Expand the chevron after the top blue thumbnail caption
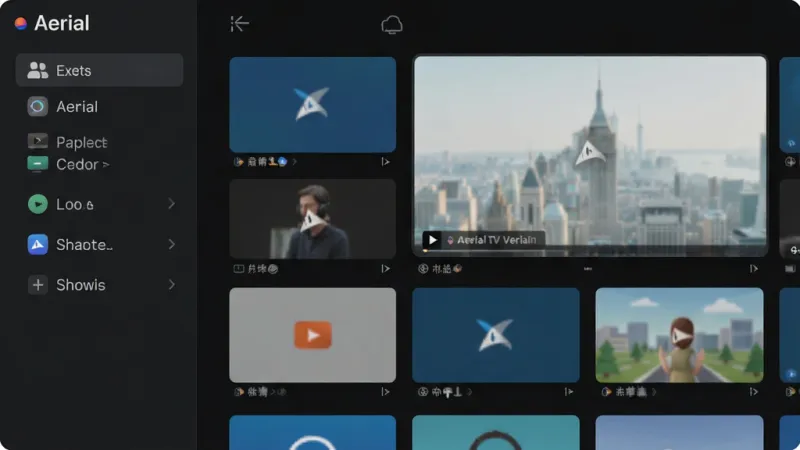 tap(294, 162)
